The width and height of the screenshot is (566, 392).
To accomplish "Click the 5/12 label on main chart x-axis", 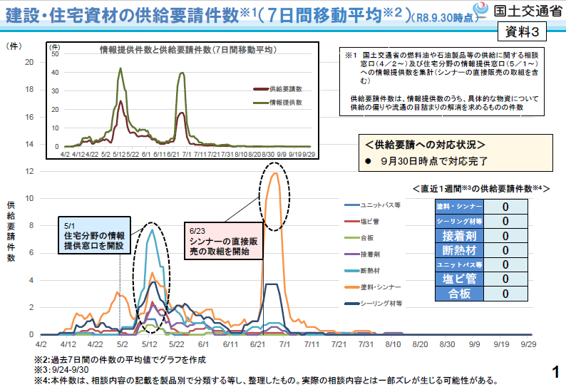I will coord(149,344).
